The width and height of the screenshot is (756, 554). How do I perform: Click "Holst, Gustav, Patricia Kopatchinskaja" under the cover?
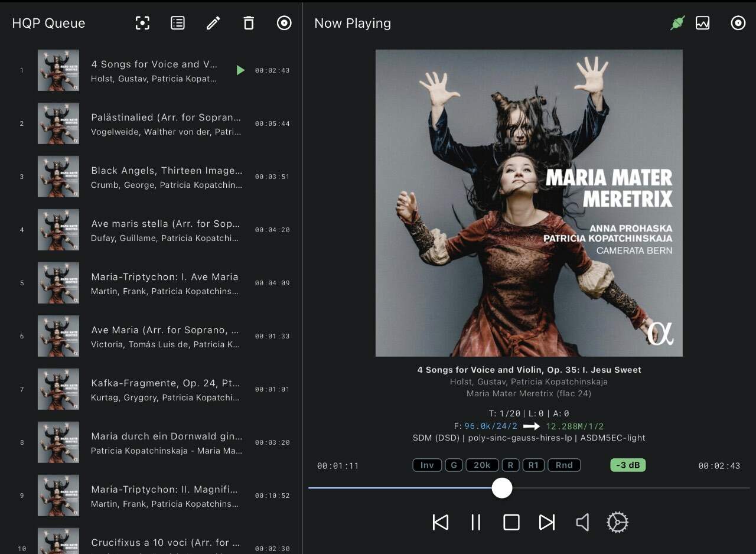(529, 382)
